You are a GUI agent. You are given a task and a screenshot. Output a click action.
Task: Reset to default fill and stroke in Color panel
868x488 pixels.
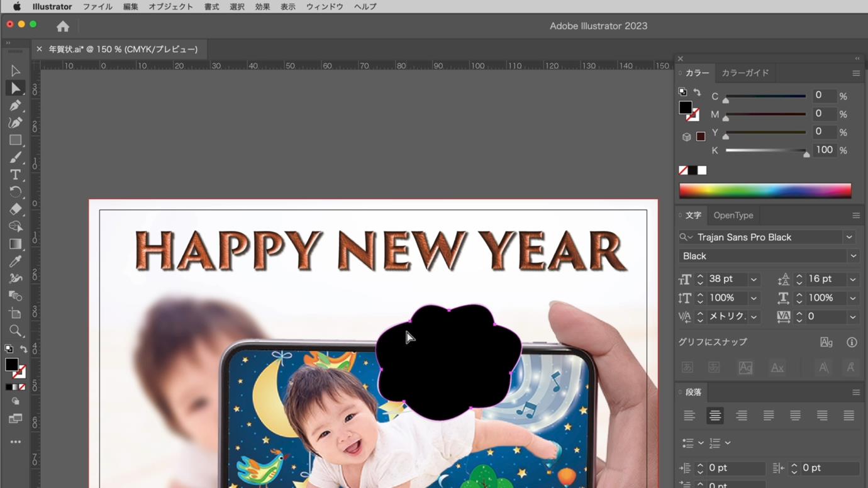tap(682, 92)
